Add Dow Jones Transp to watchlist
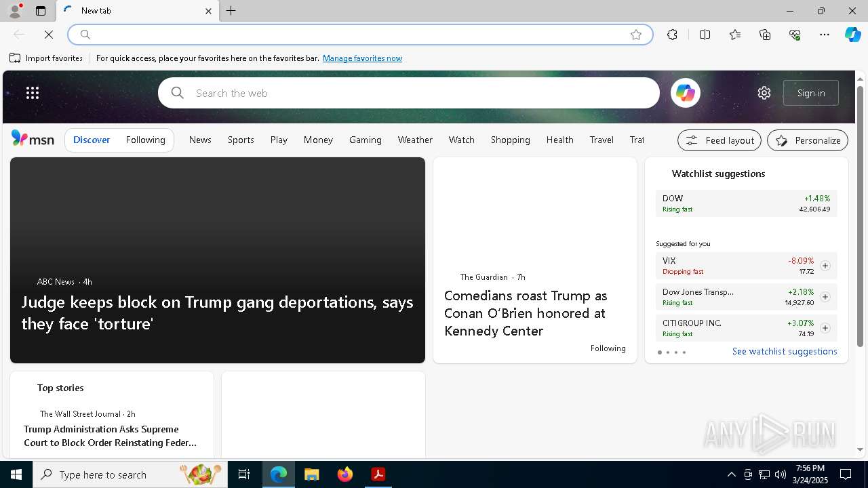The height and width of the screenshot is (488, 868). [825, 297]
